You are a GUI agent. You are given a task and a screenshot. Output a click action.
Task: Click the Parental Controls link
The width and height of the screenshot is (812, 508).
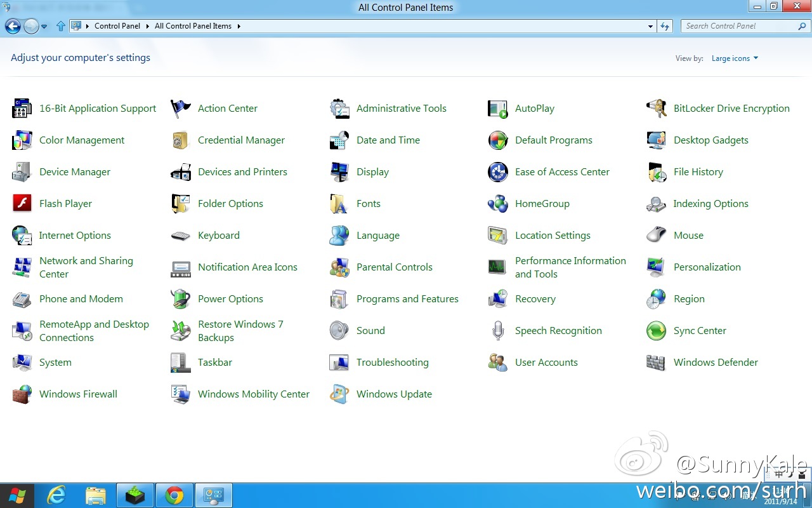(395, 267)
